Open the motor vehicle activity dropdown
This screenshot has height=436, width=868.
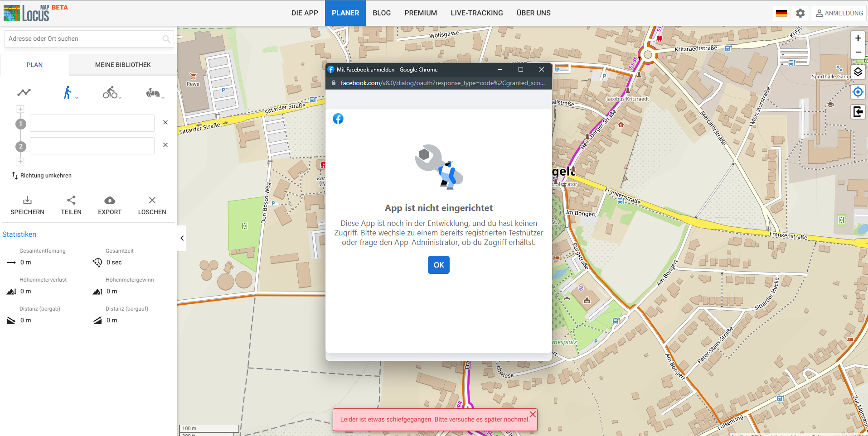click(155, 93)
